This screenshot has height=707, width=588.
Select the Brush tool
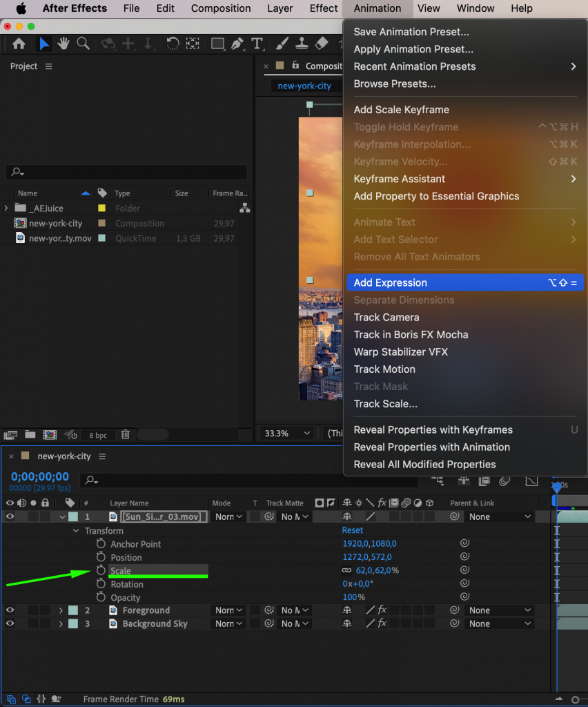282,43
